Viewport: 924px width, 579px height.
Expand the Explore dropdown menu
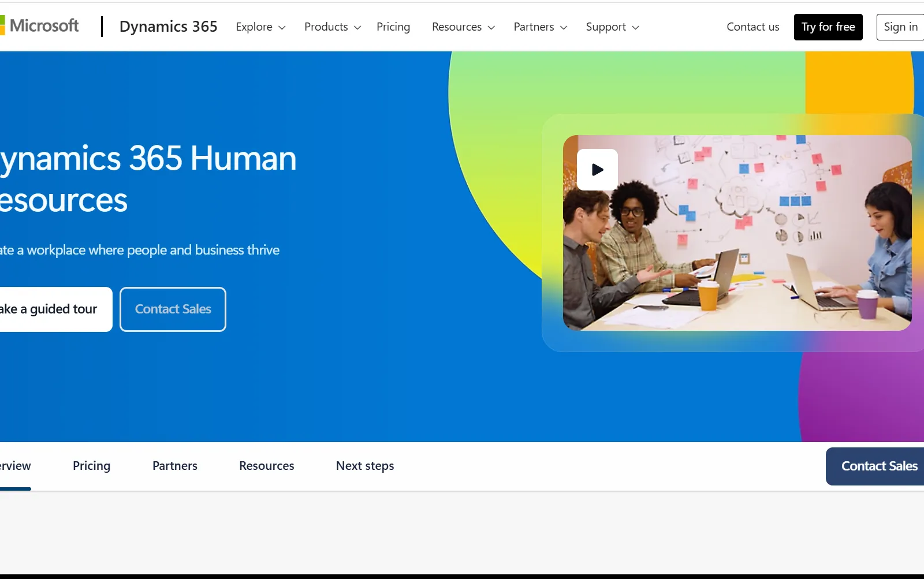(x=260, y=27)
